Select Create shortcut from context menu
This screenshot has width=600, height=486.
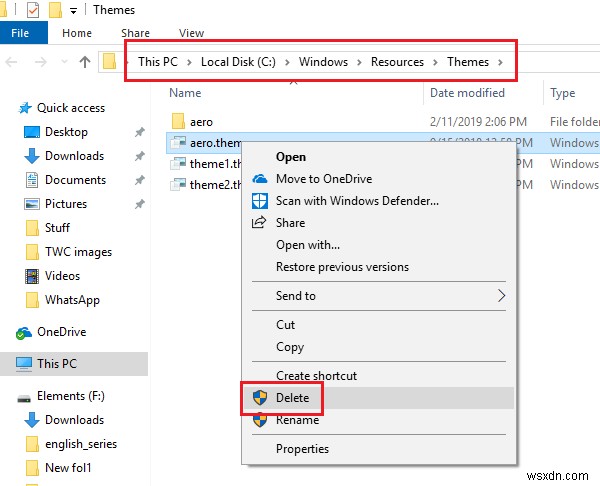(379, 376)
